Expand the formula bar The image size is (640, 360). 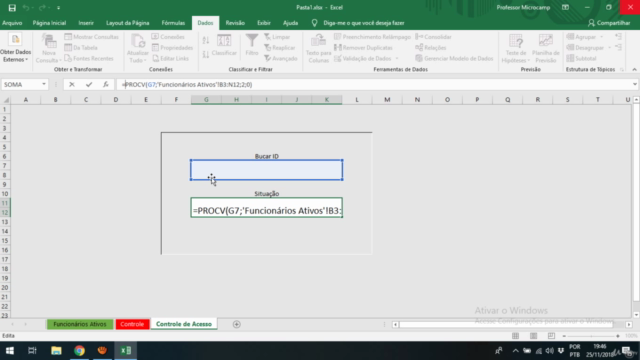click(x=635, y=84)
